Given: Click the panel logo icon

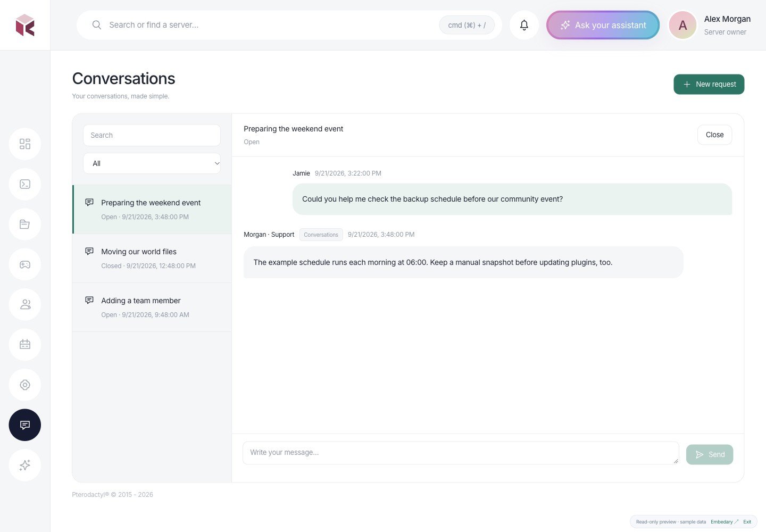Looking at the screenshot, I should pos(25,25).
